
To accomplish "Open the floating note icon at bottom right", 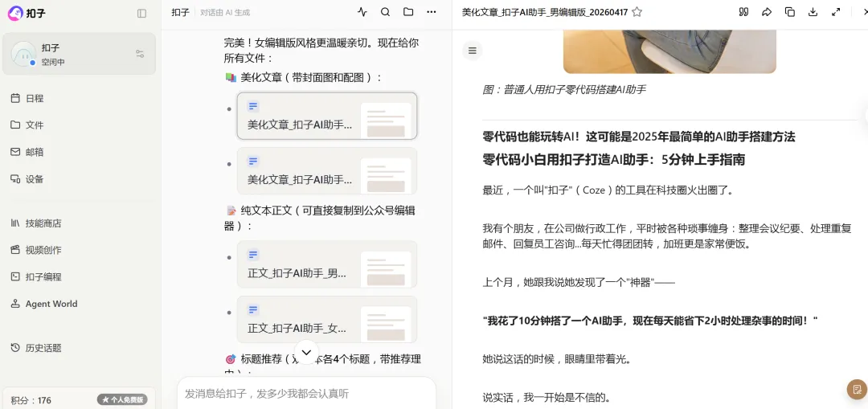I will click(857, 390).
